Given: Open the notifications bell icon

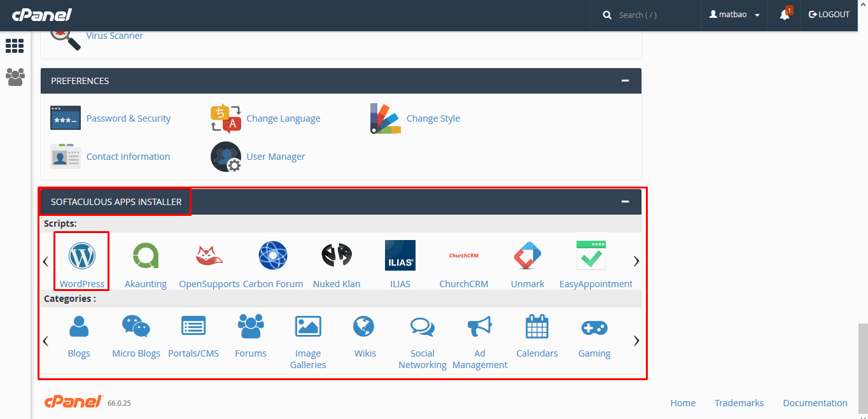Looking at the screenshot, I should [785, 15].
